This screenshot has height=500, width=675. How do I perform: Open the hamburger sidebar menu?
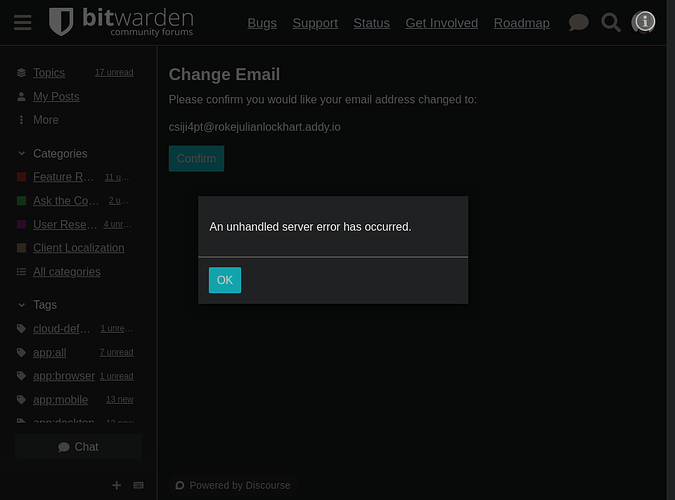[x=22, y=22]
